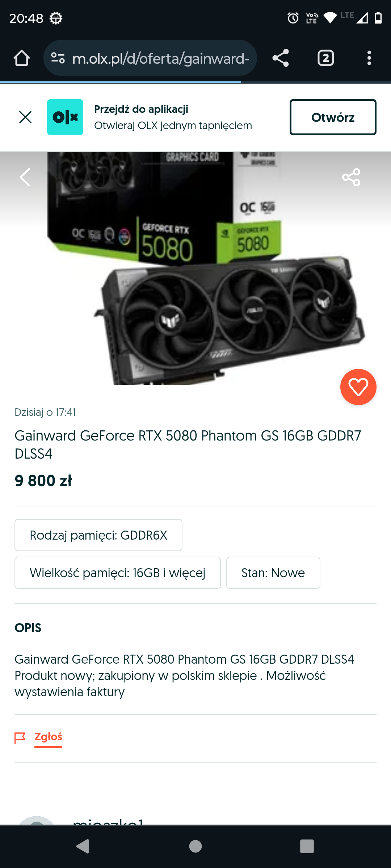
Task: Select the Rodzaj pamięci: GDDR6X tag
Action: (x=98, y=535)
